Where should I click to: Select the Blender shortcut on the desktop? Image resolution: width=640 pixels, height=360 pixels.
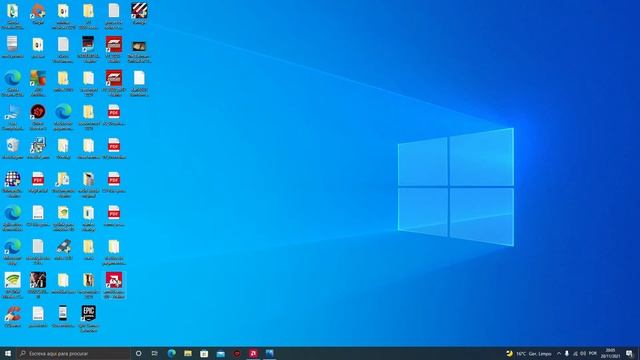click(38, 11)
